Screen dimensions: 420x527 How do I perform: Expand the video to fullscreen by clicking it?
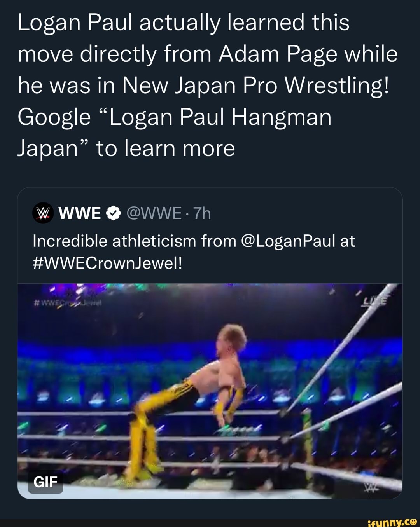[x=210, y=389]
